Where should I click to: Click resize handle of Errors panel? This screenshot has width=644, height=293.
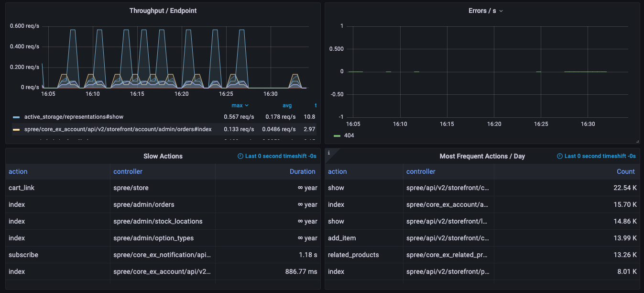click(x=638, y=142)
